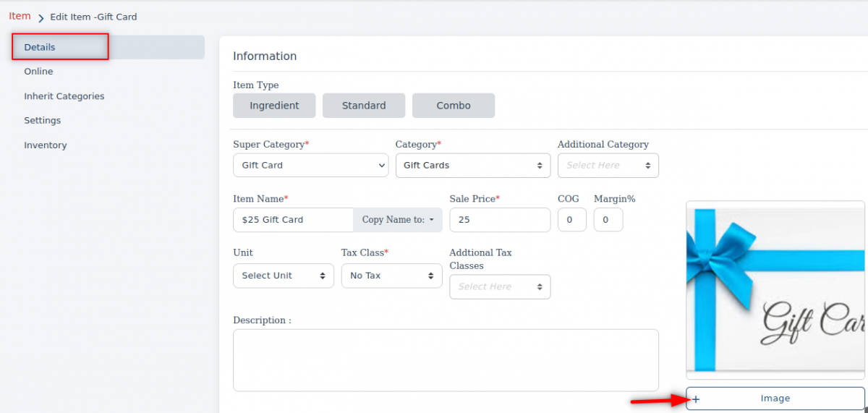Open the Super Category dropdown
The width and height of the screenshot is (868, 413).
310,166
